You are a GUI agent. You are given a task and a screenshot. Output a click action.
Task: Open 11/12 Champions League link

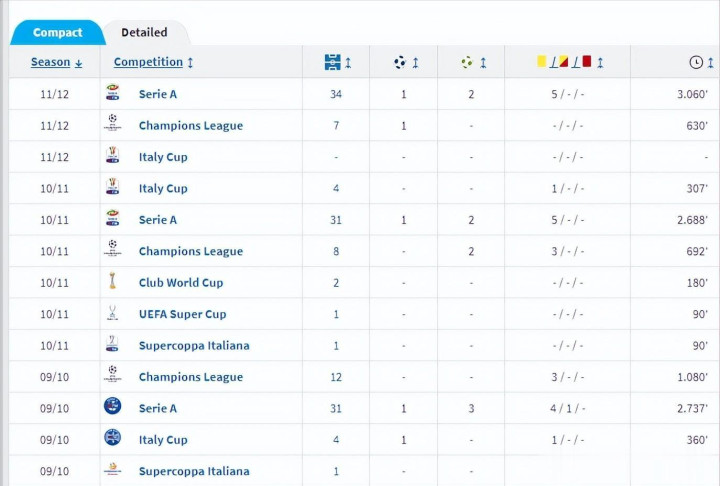(x=190, y=126)
